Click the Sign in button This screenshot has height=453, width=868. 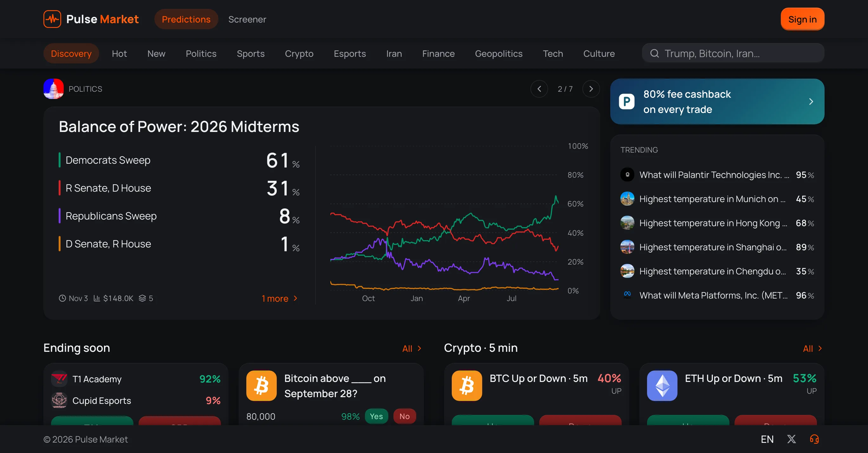pyautogui.click(x=802, y=19)
